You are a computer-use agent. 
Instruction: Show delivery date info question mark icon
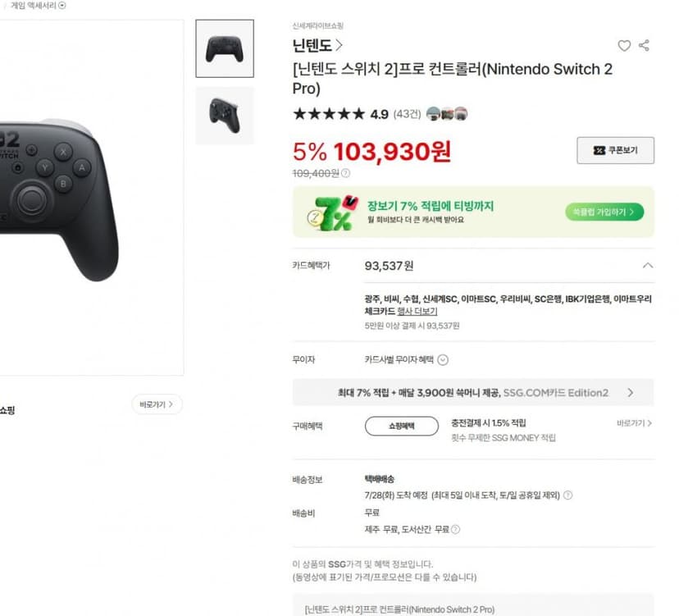pos(567,495)
